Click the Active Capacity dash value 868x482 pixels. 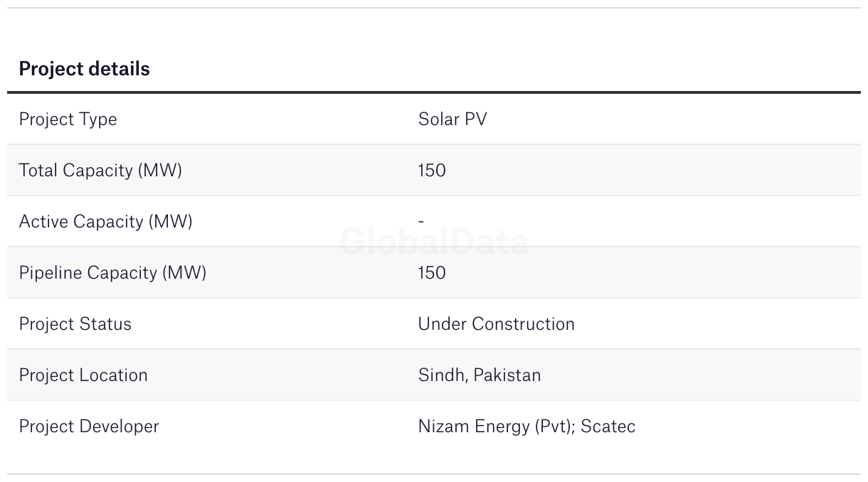coord(421,222)
